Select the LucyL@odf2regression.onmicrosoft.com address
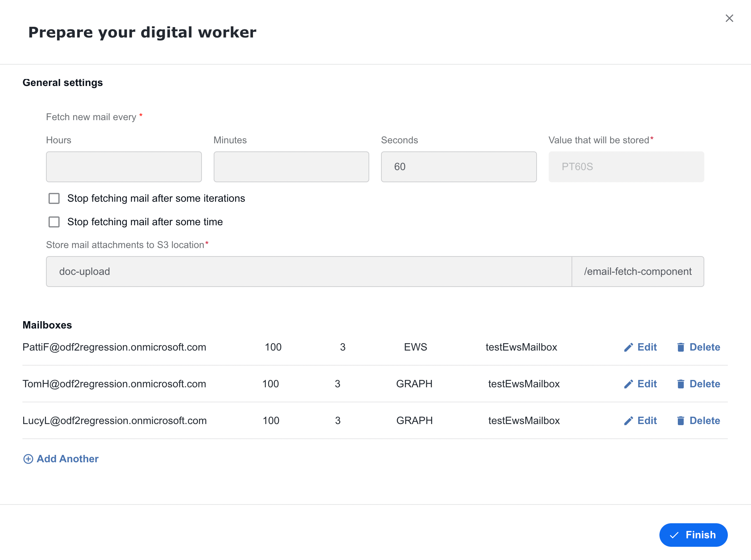Screen dimensions: 751x560 coord(115,421)
